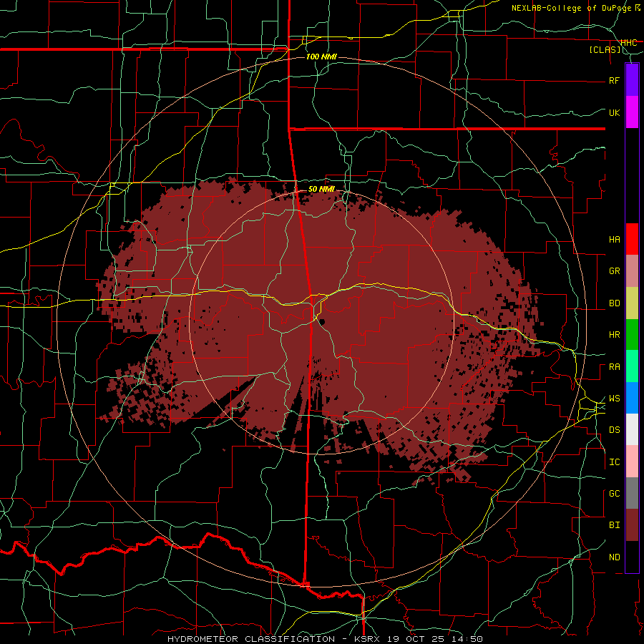The height and width of the screenshot is (644, 644).
Task: Click the HR legend label
Action: [x=614, y=335]
